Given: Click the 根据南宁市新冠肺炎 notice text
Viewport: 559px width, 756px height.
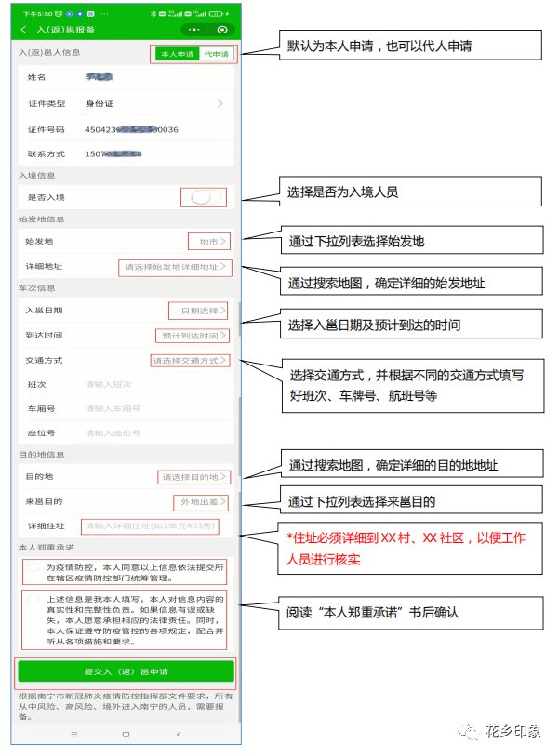Looking at the screenshot, I should (126, 707).
